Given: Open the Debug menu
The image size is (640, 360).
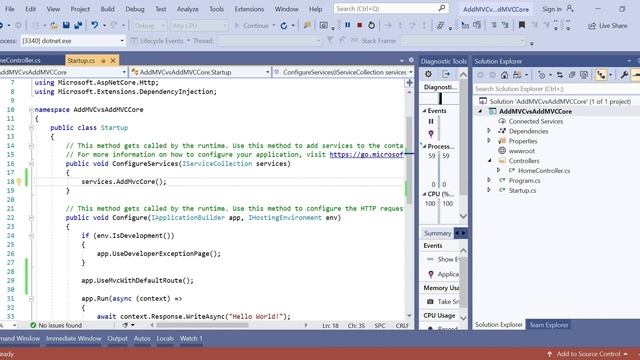Looking at the screenshot, I should coord(135,9).
